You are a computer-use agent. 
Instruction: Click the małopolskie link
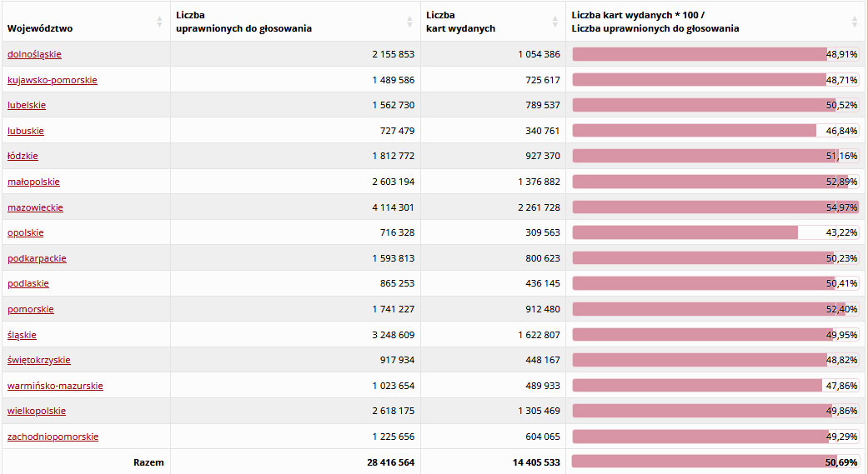click(33, 182)
